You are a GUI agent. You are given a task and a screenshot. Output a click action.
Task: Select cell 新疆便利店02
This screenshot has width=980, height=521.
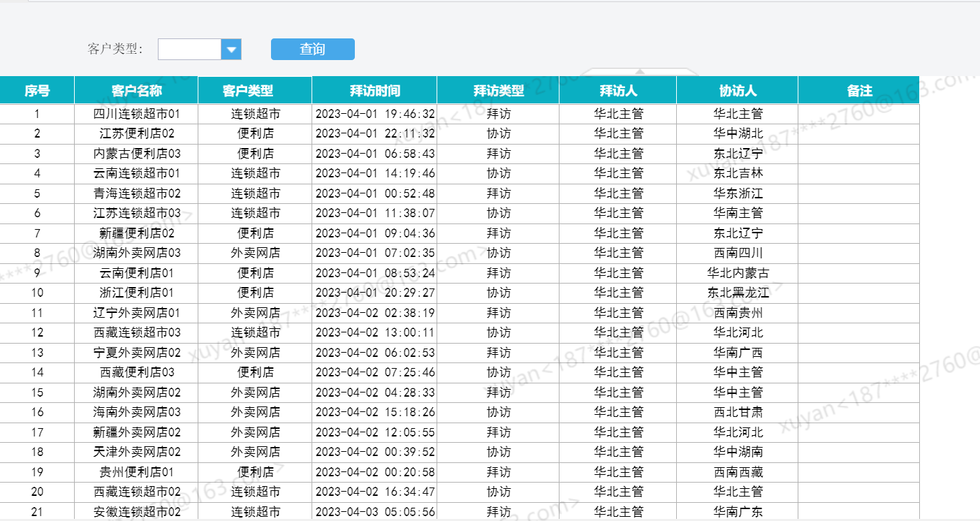[x=136, y=233]
